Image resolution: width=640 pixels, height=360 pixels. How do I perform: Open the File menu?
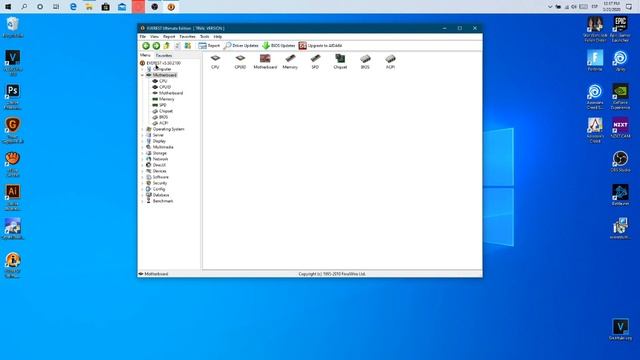(142, 37)
